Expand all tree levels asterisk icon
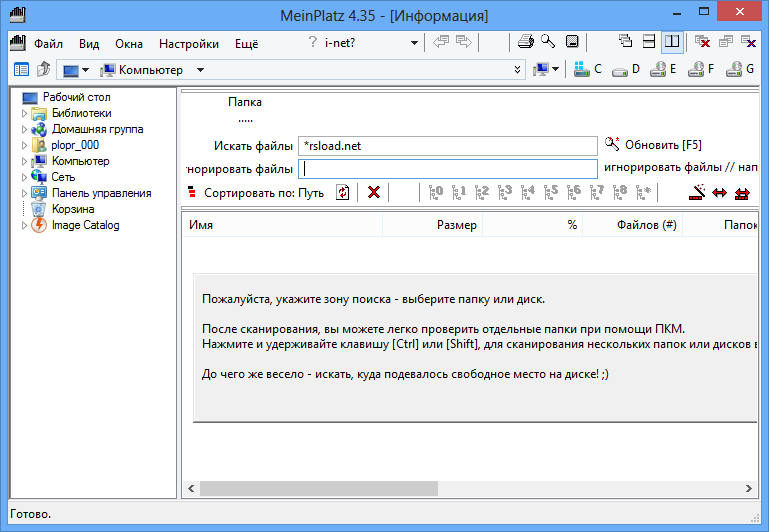The image size is (769, 532). 643,192
